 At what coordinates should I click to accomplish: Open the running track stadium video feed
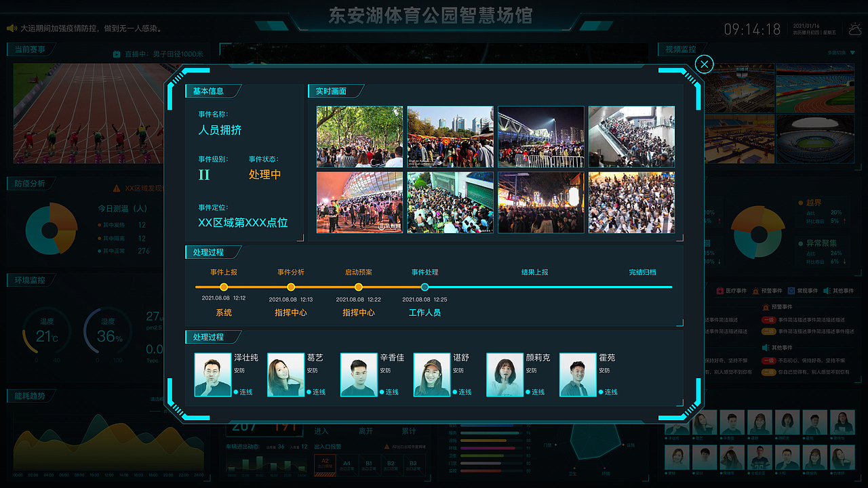[x=815, y=88]
